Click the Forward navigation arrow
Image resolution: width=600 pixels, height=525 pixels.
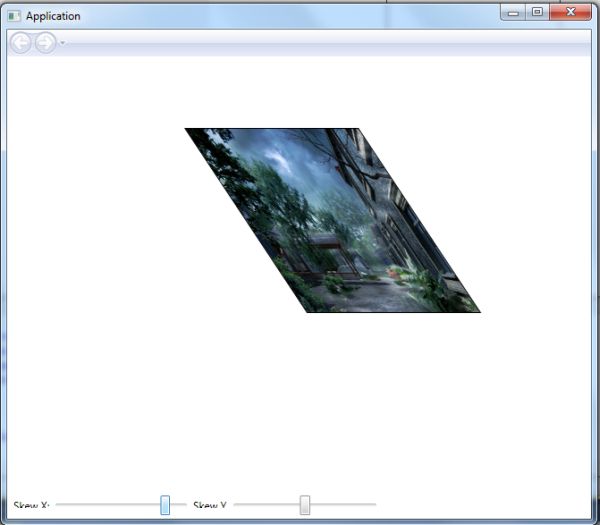click(46, 42)
